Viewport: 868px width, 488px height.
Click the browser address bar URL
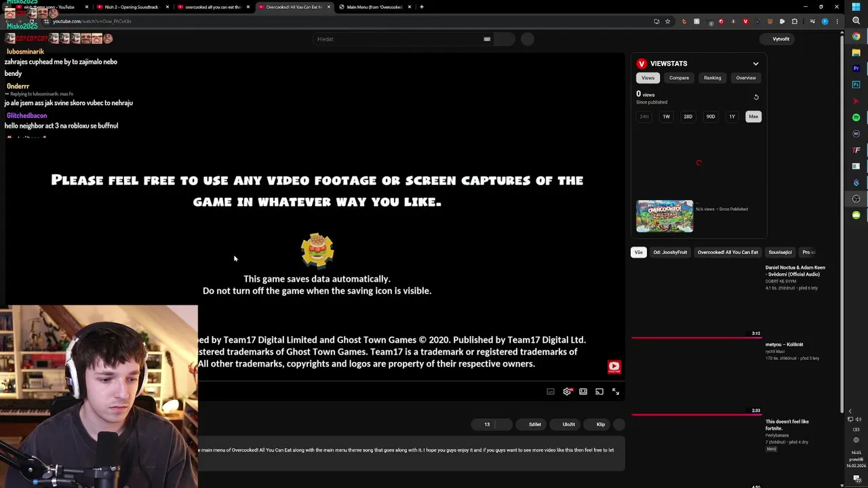tap(92, 21)
